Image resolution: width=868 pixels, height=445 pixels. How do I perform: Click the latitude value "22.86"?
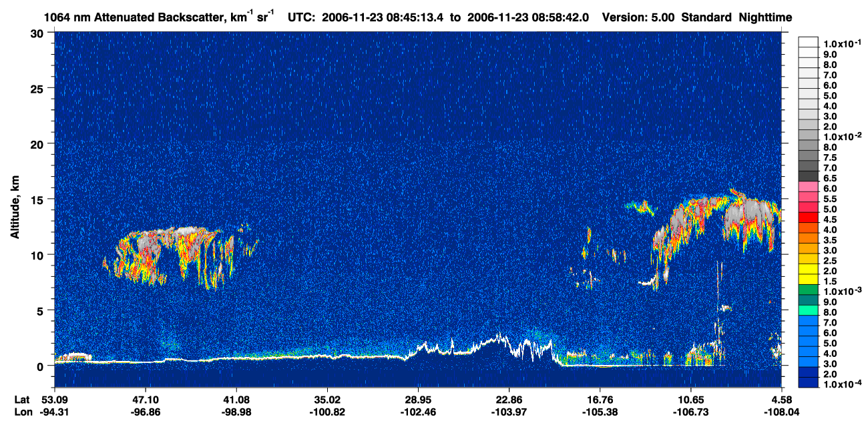tap(509, 400)
